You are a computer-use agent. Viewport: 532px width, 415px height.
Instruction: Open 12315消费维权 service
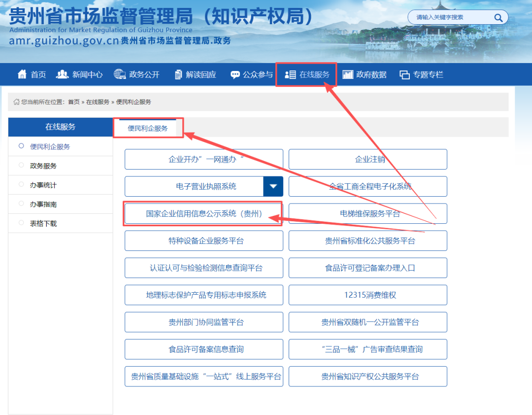[x=367, y=295]
